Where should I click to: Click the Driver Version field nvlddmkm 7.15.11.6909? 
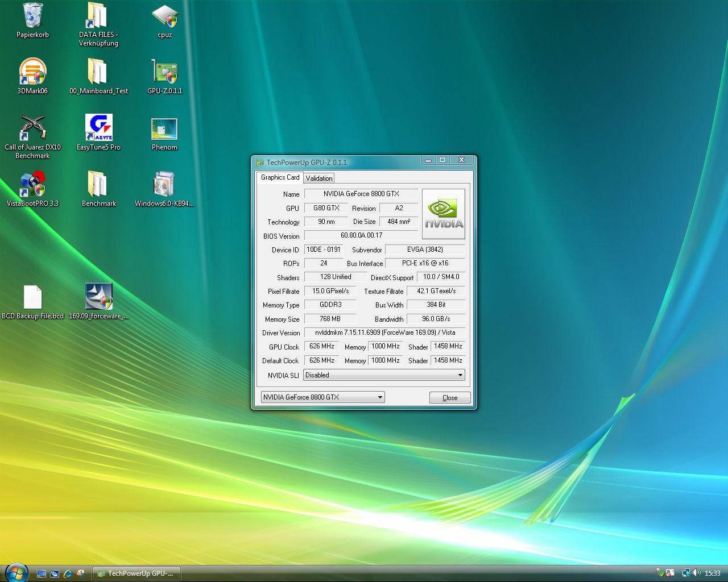pos(384,332)
